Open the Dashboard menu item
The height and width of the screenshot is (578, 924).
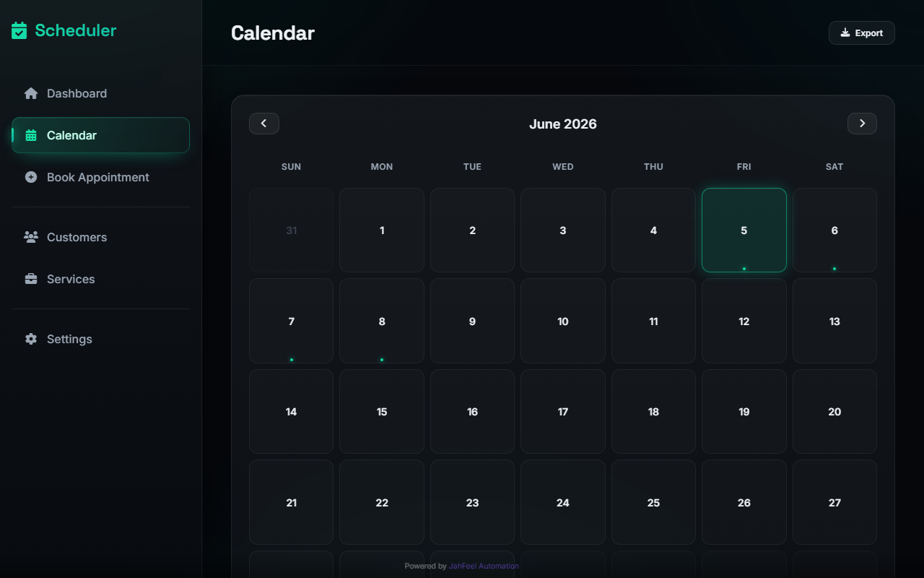point(100,93)
